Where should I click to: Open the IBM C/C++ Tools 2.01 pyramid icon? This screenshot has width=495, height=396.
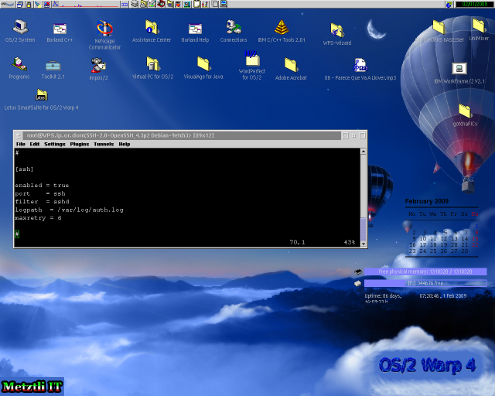(282, 27)
